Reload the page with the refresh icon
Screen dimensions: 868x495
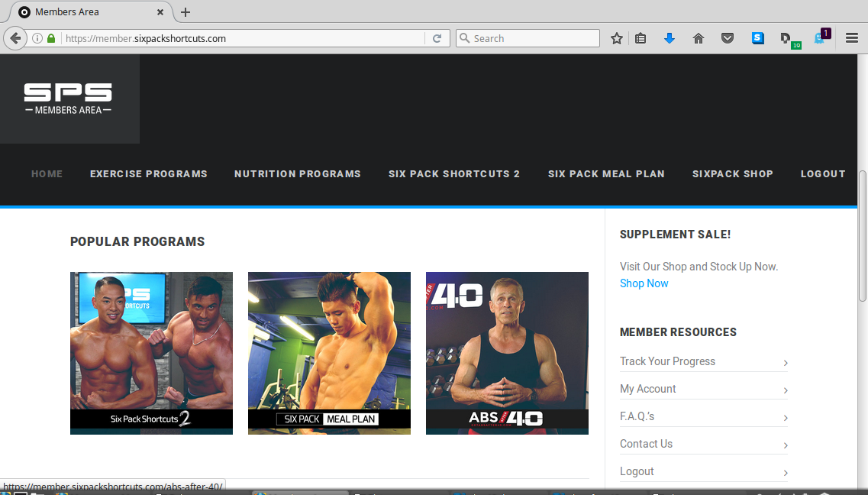[437, 38]
